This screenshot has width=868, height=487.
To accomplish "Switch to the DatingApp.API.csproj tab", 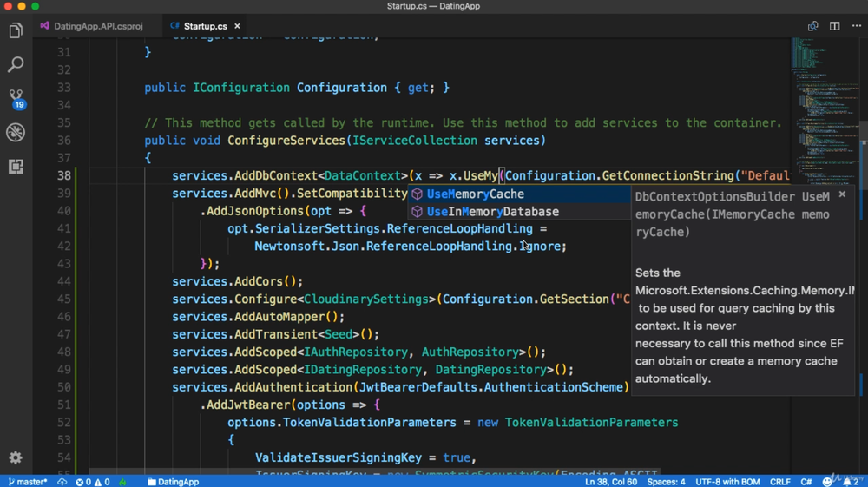I will point(97,26).
